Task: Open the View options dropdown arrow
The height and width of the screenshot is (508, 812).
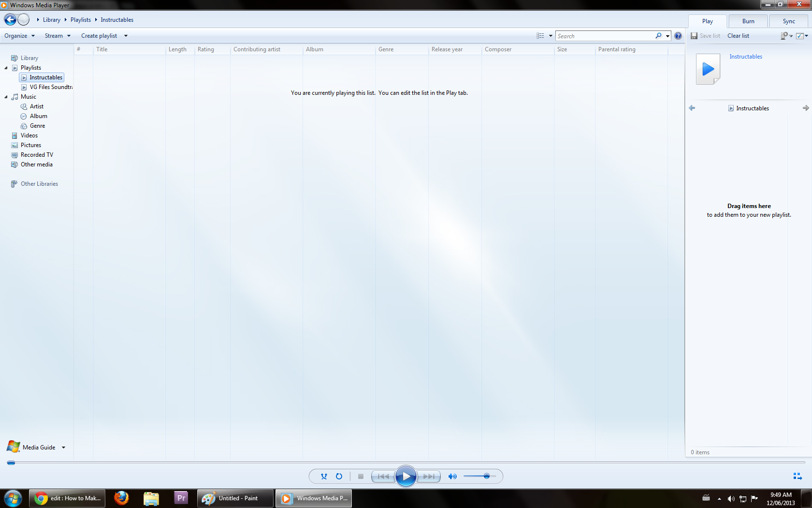Action: coord(550,36)
